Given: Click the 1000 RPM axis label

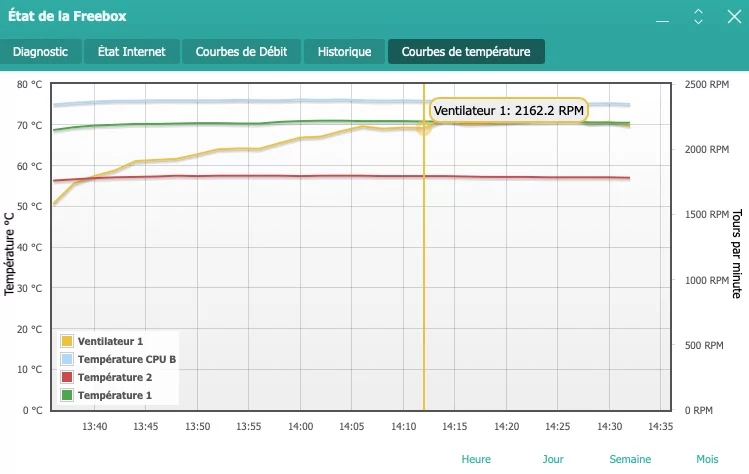Looking at the screenshot, I should coord(707,280).
